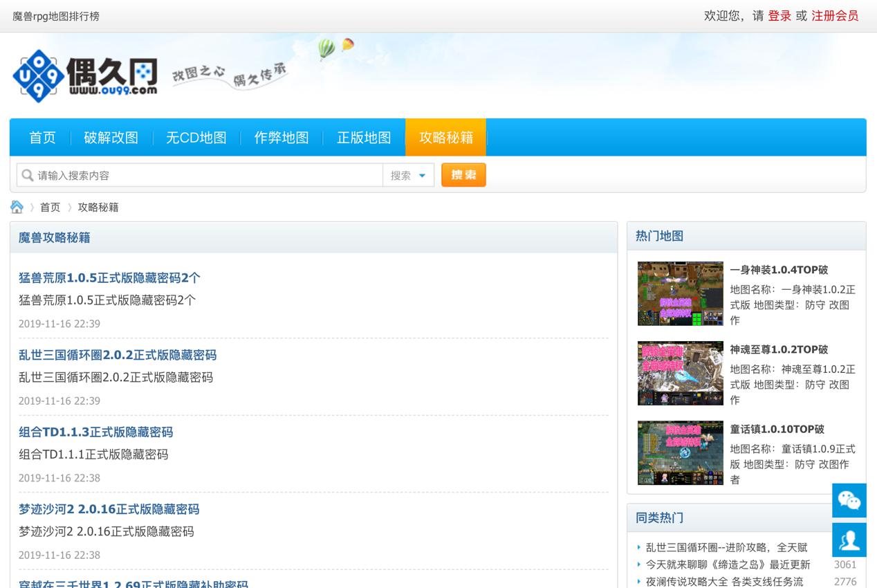The width and height of the screenshot is (877, 588).
Task: Open the WeChat floating contact icon
Action: 849,500
